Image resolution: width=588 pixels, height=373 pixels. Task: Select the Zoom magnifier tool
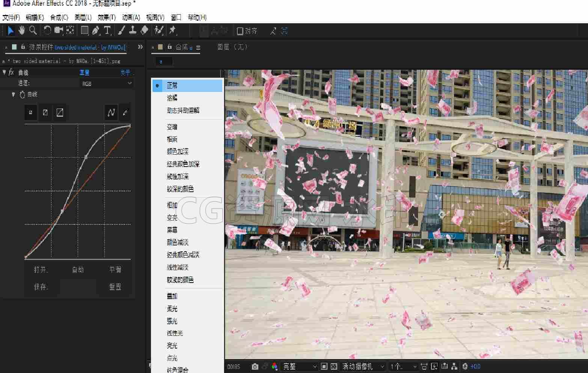tap(33, 30)
